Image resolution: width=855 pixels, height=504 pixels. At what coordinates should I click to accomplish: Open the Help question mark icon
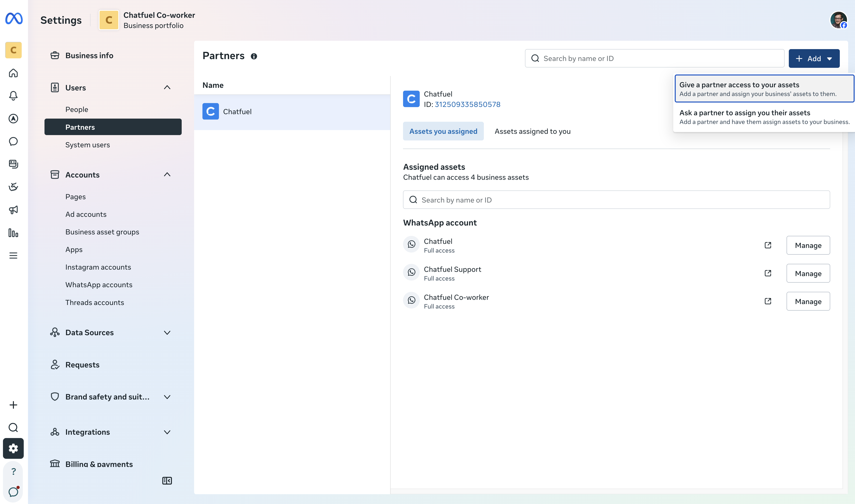[13, 471]
